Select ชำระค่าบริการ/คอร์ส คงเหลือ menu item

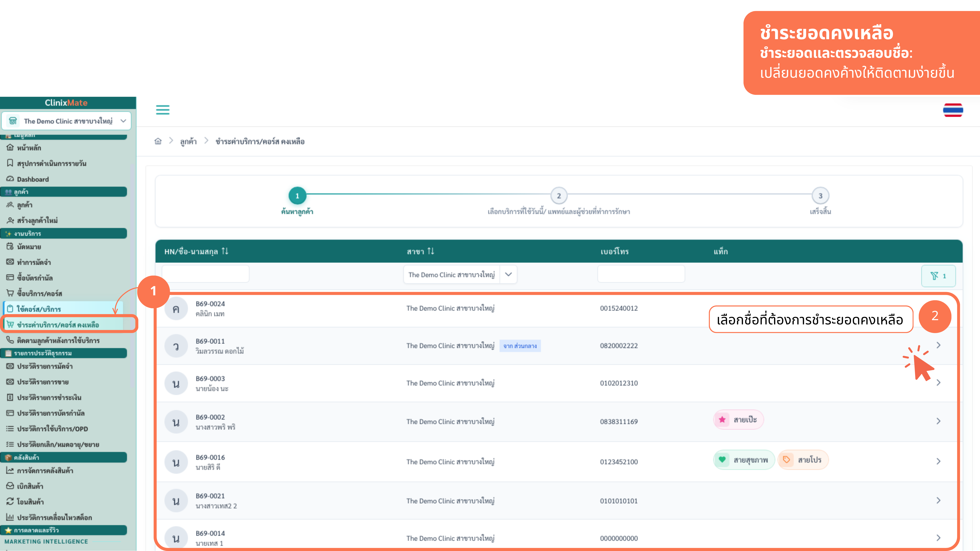58,325
